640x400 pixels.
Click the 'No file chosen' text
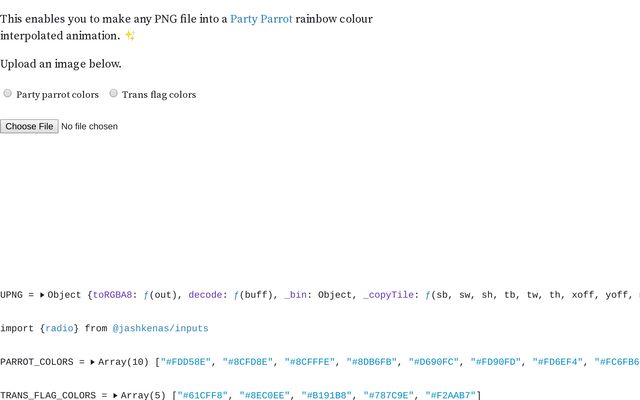89,127
